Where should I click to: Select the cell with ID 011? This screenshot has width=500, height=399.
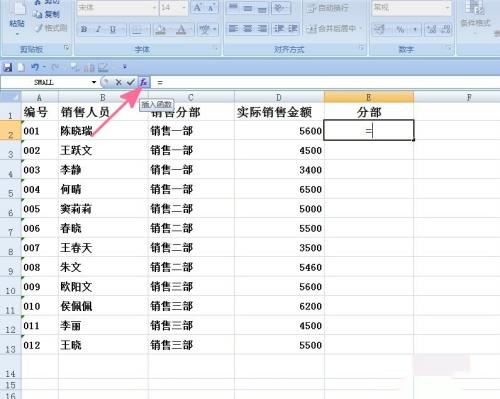pos(40,325)
